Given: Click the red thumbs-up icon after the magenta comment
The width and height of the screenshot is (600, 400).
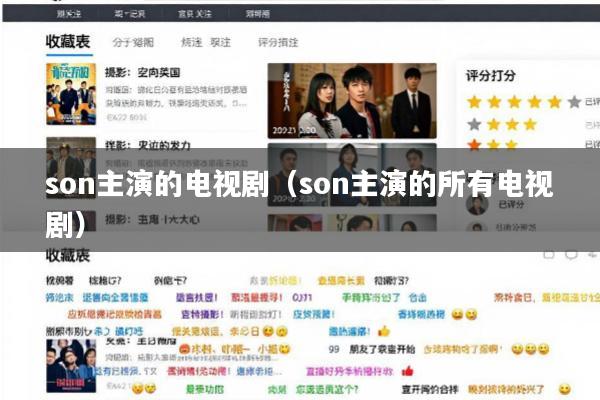Looking at the screenshot, I should (x=408, y=371).
